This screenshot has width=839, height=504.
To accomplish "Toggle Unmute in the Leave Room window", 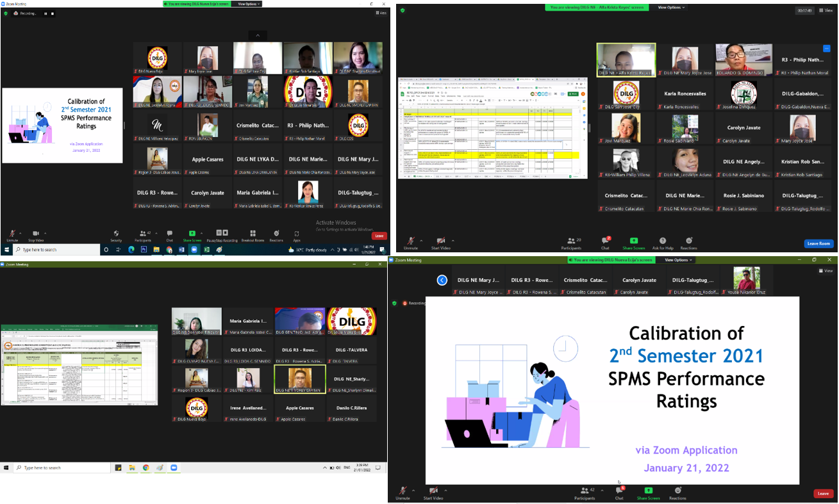I will point(411,243).
